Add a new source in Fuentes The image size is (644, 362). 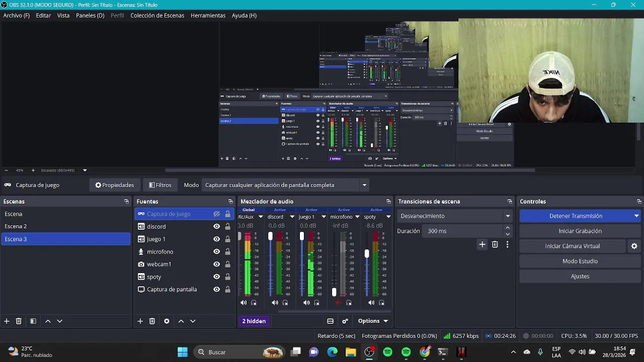click(x=140, y=321)
